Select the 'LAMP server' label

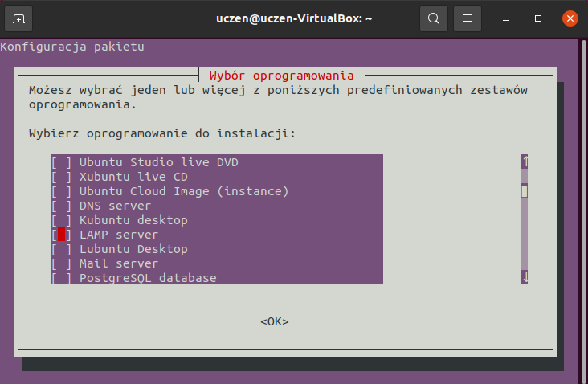[119, 235]
